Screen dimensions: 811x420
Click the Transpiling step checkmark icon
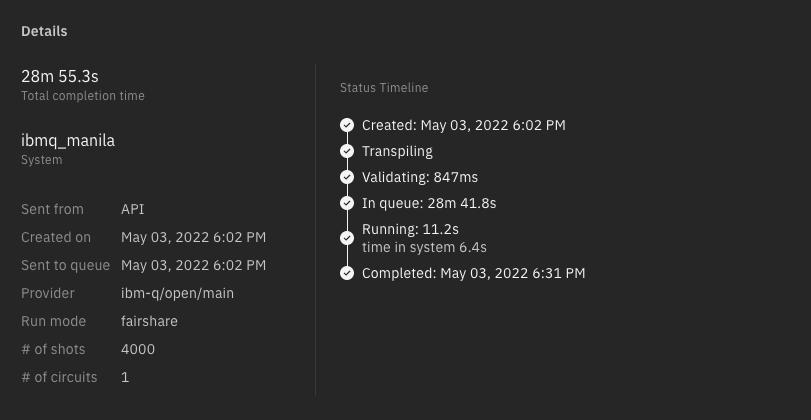point(347,151)
